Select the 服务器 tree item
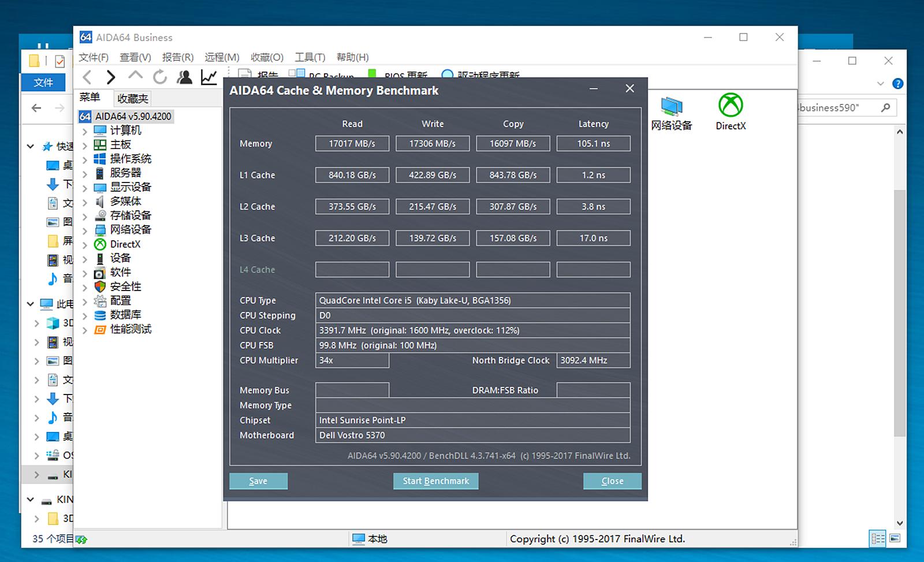924x562 pixels. coord(125,173)
